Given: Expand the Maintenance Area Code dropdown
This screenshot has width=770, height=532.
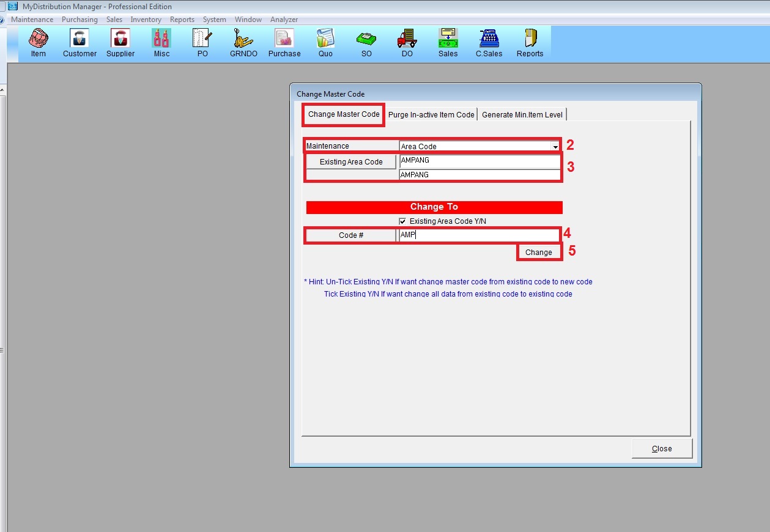Looking at the screenshot, I should click(x=555, y=147).
